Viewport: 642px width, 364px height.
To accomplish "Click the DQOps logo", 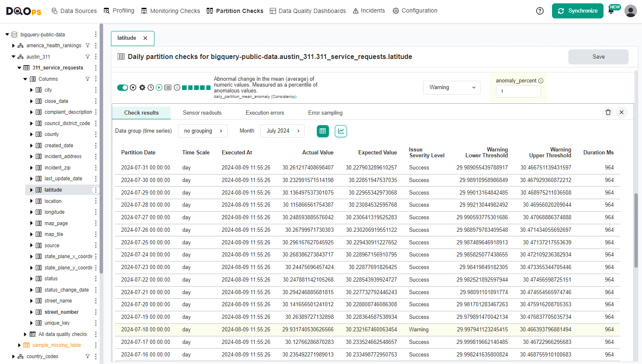I will 23,11.
